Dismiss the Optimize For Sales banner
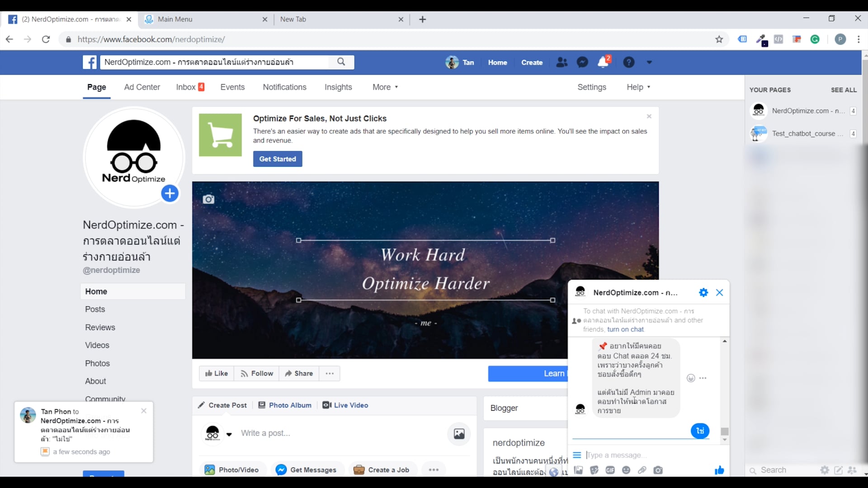Viewport: 868px width, 488px height. [649, 117]
